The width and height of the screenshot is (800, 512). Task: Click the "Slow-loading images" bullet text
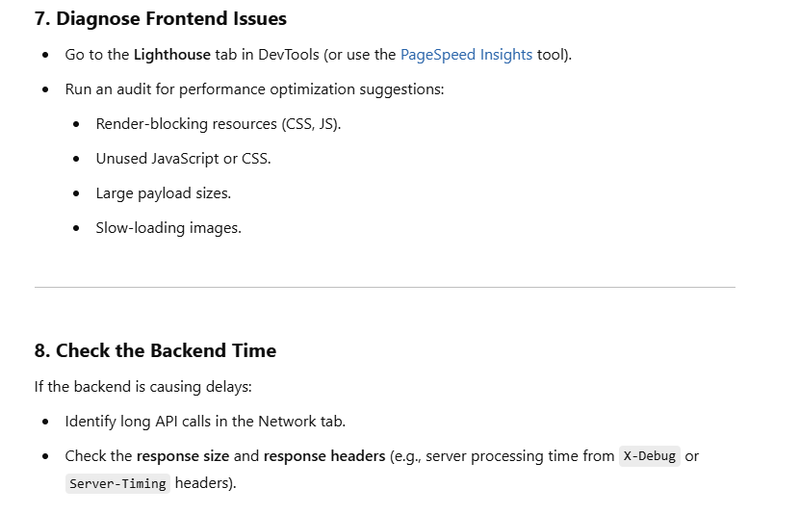pyautogui.click(x=168, y=228)
